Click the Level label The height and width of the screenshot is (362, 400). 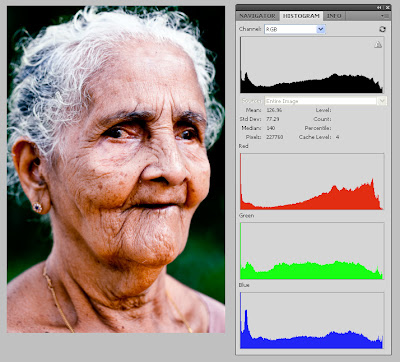323,110
